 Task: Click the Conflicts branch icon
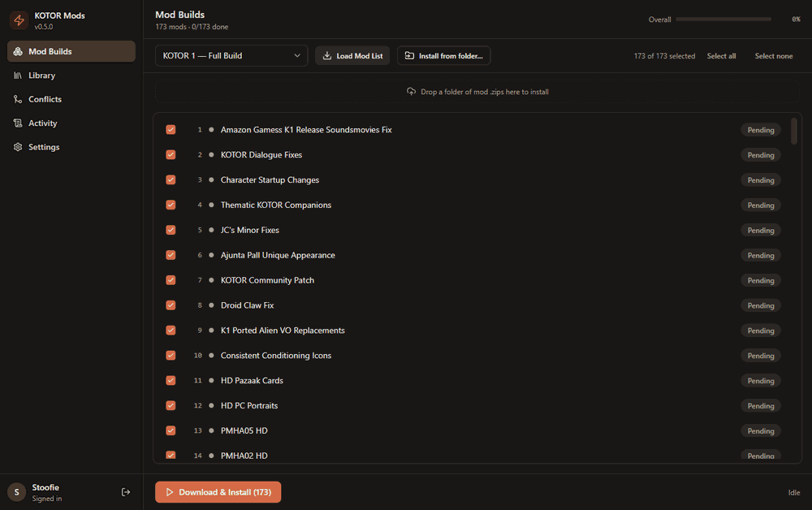18,99
